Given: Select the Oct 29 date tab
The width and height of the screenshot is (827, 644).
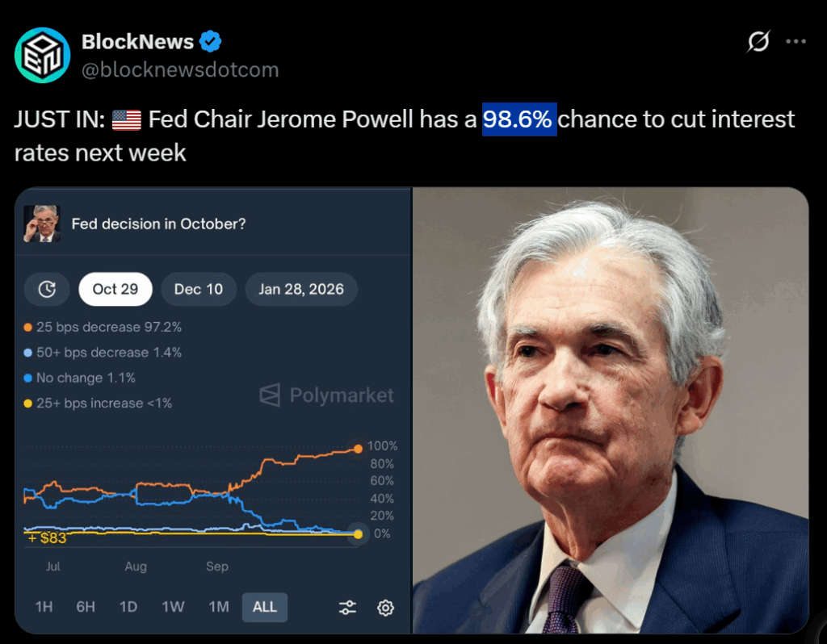Looking at the screenshot, I should pyautogui.click(x=115, y=289).
